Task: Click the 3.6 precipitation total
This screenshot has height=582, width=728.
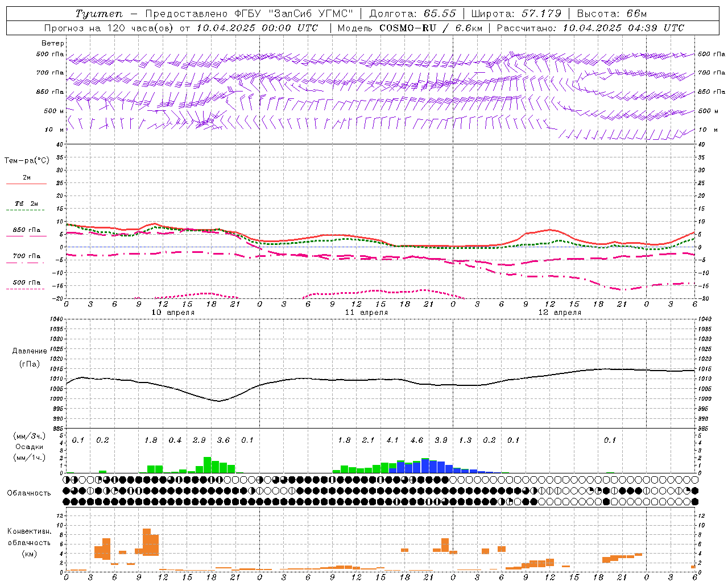Action: click(x=223, y=440)
